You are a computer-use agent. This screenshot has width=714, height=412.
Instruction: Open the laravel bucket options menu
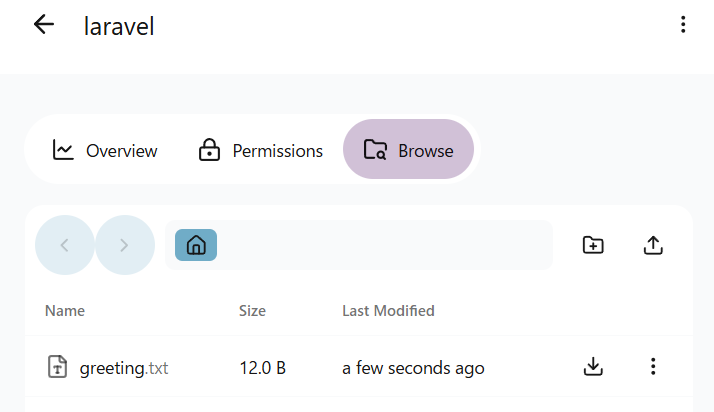click(x=683, y=25)
